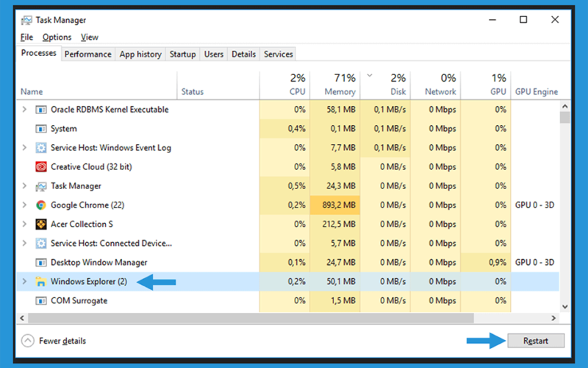Click the Oracle RDBMS Kernel Executable process icon
Screen dimensions: 588x368
pyautogui.click(x=41, y=110)
